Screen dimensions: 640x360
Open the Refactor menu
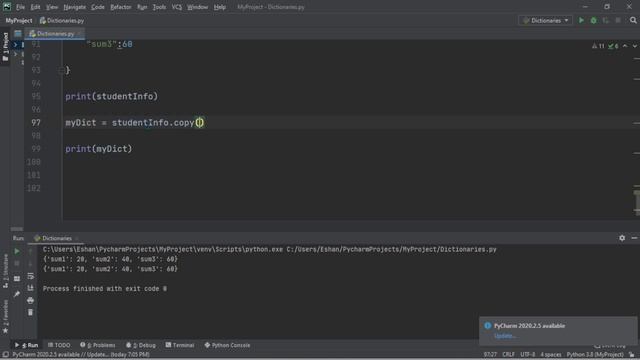tap(121, 7)
